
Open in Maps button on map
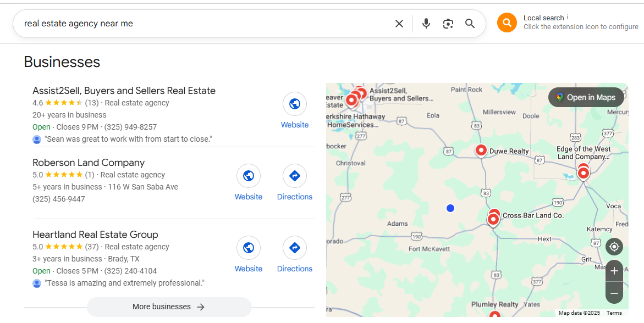point(586,97)
